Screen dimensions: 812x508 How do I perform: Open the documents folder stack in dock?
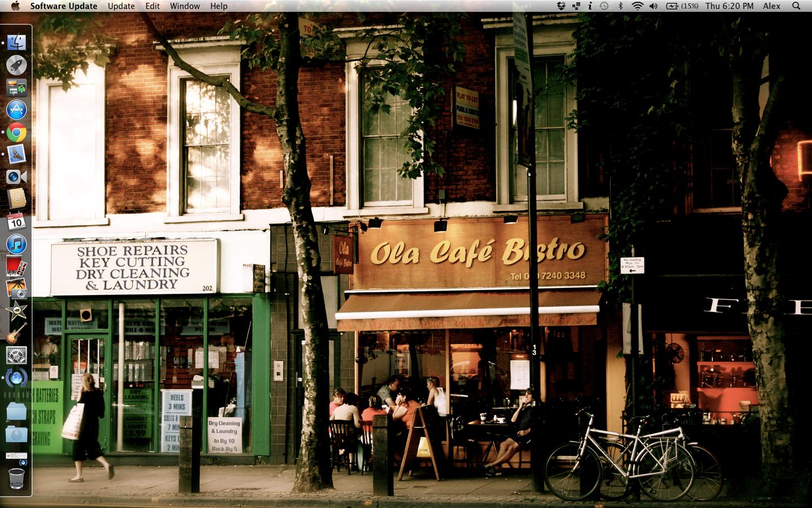(16, 411)
